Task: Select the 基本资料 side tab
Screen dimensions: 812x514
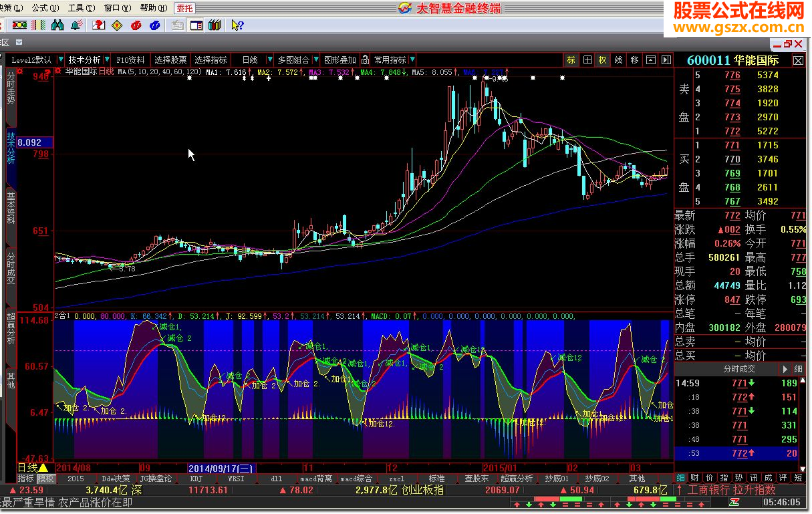Action: point(11,208)
